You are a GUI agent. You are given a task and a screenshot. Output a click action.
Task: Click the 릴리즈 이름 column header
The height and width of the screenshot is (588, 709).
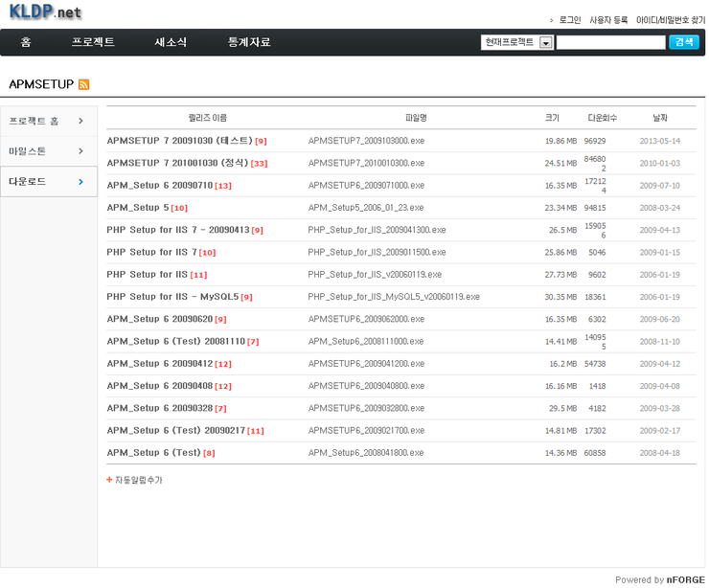(208, 118)
